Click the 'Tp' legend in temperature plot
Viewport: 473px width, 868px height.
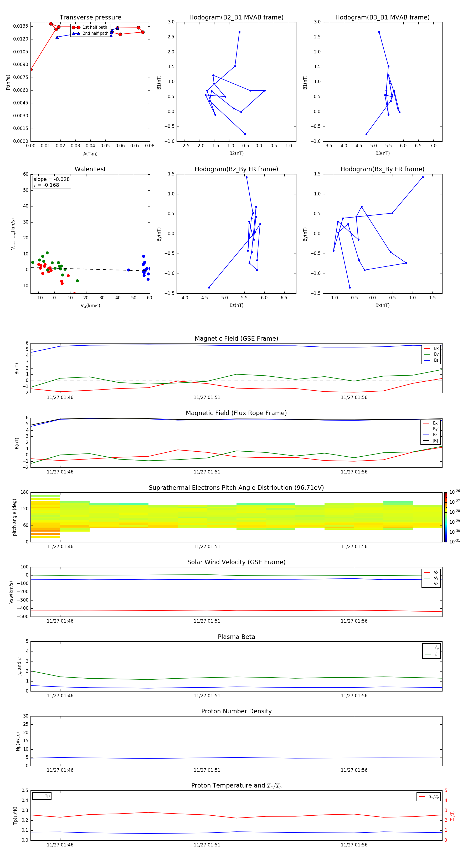tap(42, 796)
